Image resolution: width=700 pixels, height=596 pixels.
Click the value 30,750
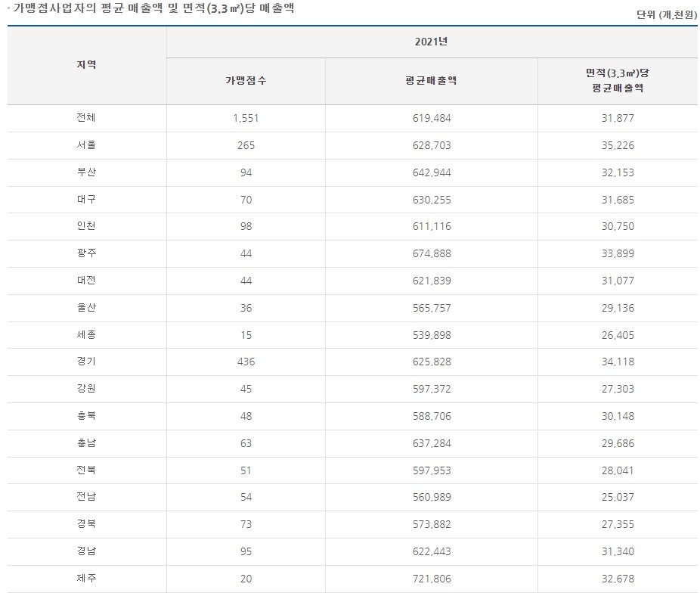pos(618,226)
